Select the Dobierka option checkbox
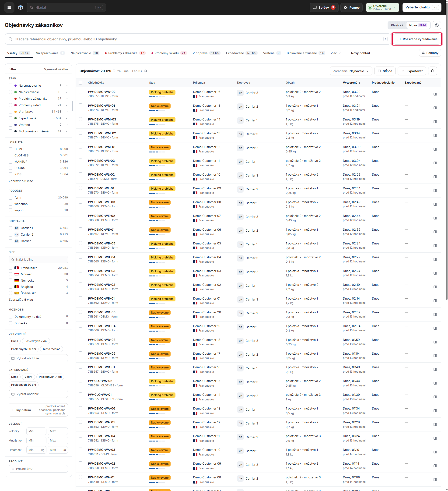 point(10,323)
